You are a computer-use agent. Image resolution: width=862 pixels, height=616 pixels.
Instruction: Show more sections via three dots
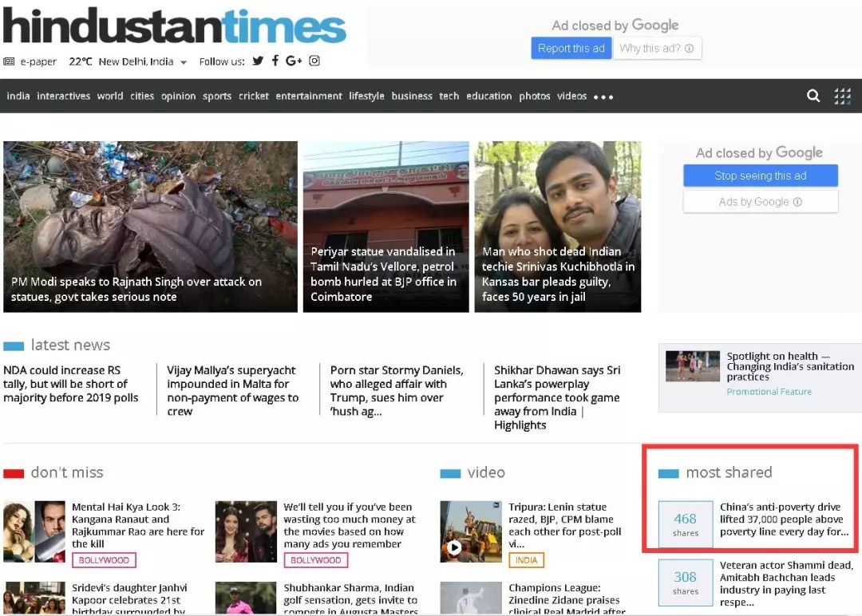pos(603,97)
